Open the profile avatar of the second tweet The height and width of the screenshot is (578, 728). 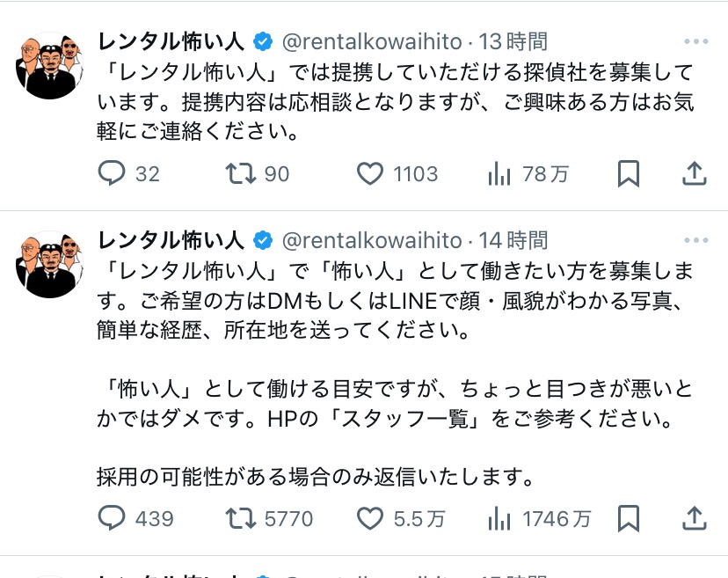click(50, 265)
